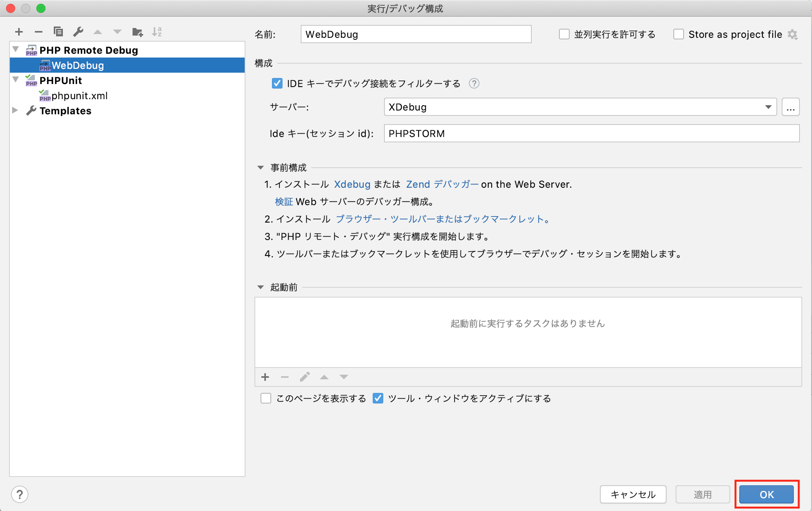The height and width of the screenshot is (511, 812).
Task: Collapse the PHP Remote Debug tree node
Action: [16, 49]
